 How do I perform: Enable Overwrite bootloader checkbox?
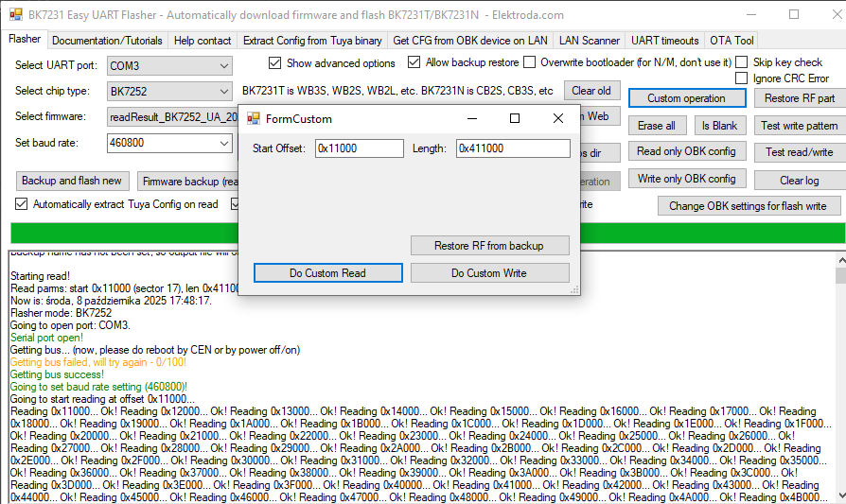(530, 62)
